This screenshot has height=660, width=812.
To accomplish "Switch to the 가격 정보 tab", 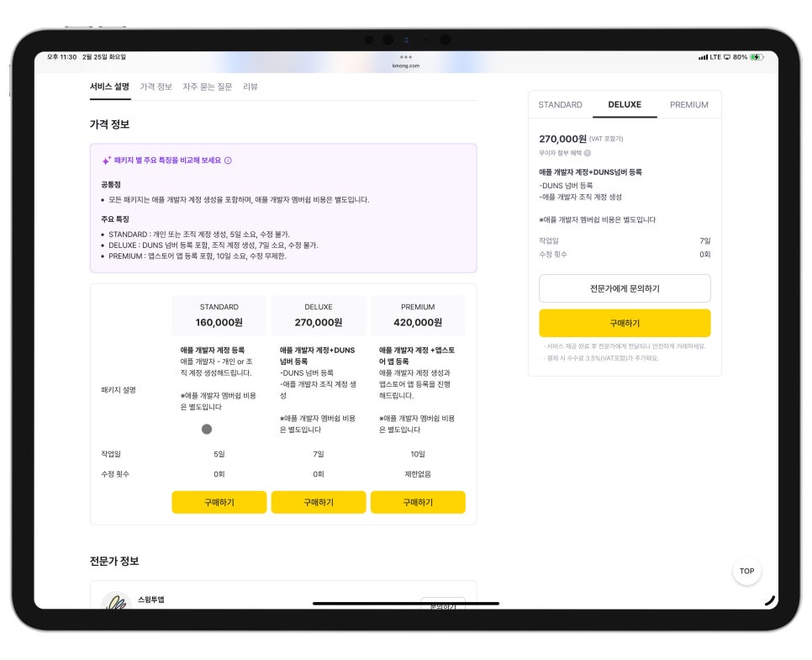I will pyautogui.click(x=156, y=87).
